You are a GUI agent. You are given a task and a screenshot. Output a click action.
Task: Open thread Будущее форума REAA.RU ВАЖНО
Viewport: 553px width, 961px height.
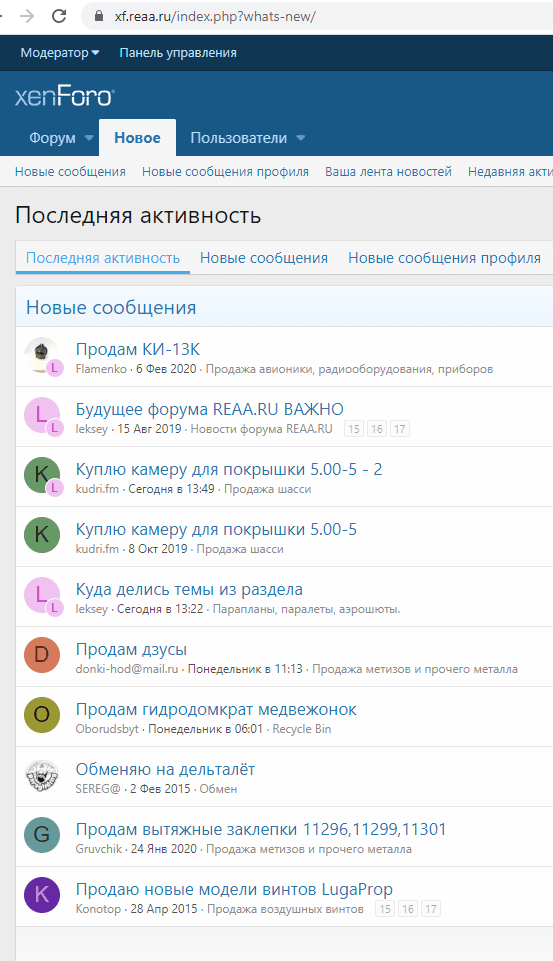click(210, 409)
